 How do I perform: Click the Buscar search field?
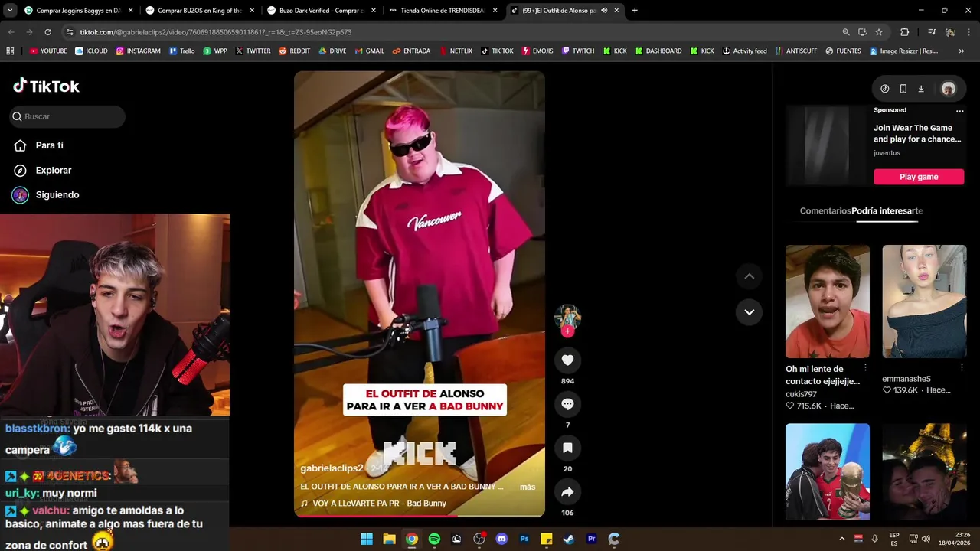[x=67, y=116]
